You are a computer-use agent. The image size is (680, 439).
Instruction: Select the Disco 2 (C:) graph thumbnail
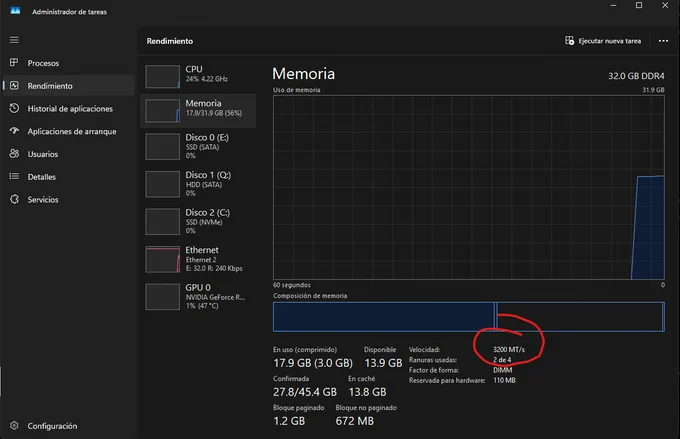point(163,222)
